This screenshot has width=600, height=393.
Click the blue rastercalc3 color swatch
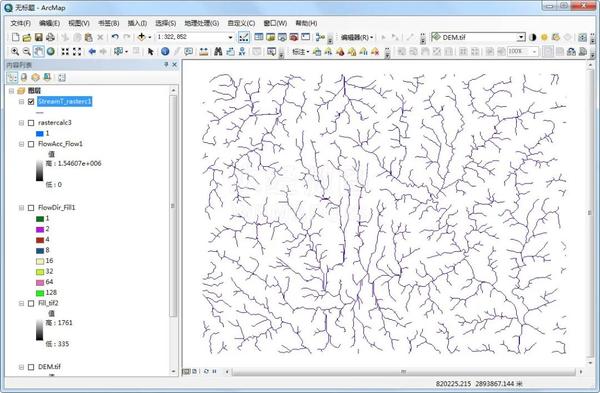[39, 134]
